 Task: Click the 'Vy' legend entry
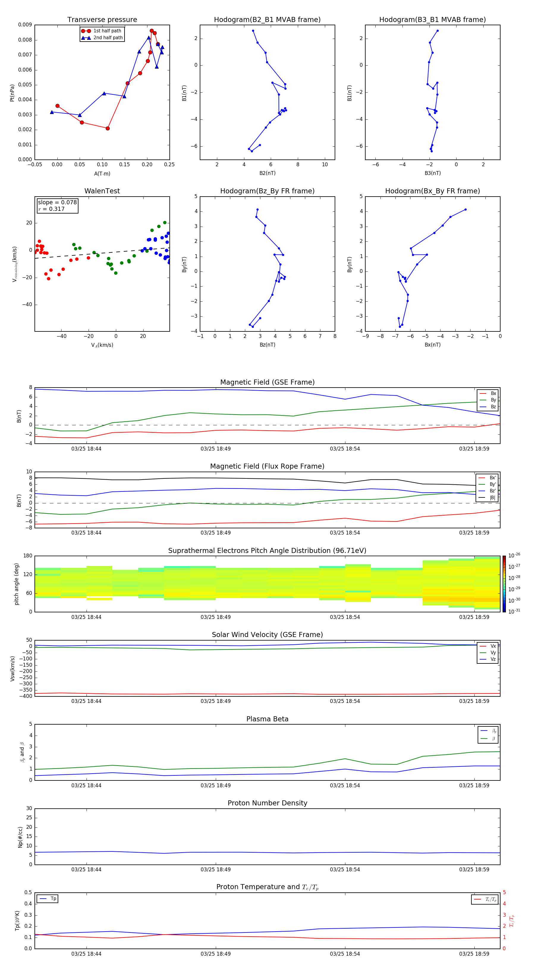[x=488, y=652]
